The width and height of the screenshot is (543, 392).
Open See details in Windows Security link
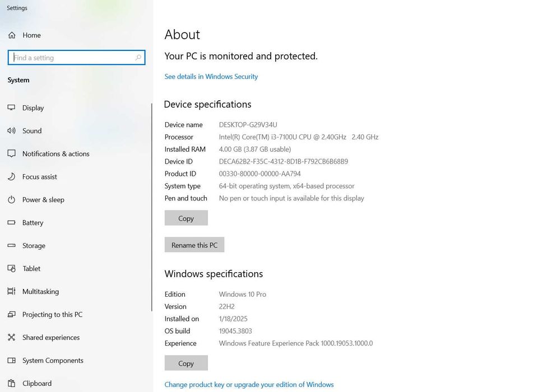(211, 77)
